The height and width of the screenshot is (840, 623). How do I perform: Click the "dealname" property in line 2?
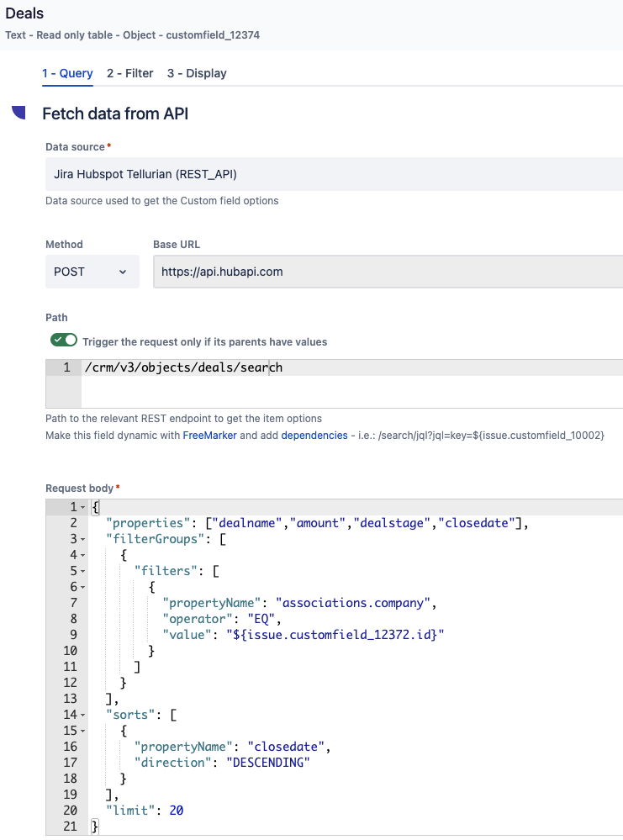pos(247,523)
